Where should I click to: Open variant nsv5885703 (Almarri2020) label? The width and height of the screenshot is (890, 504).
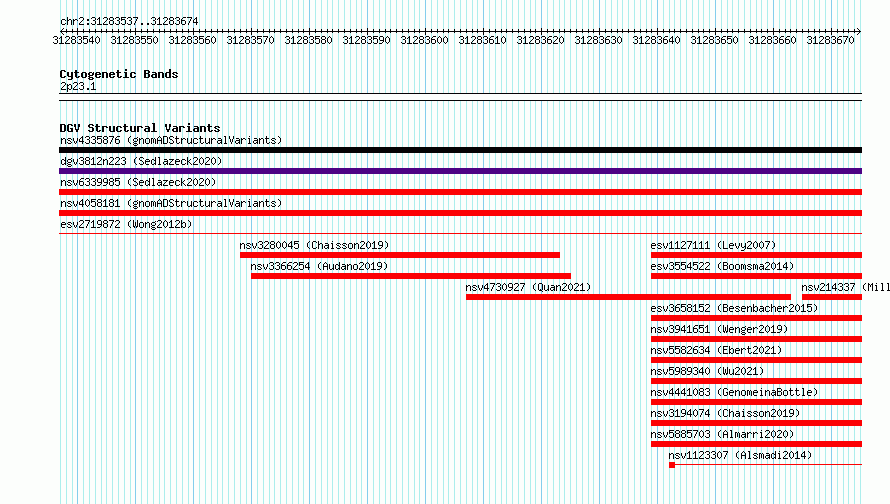tap(722, 434)
